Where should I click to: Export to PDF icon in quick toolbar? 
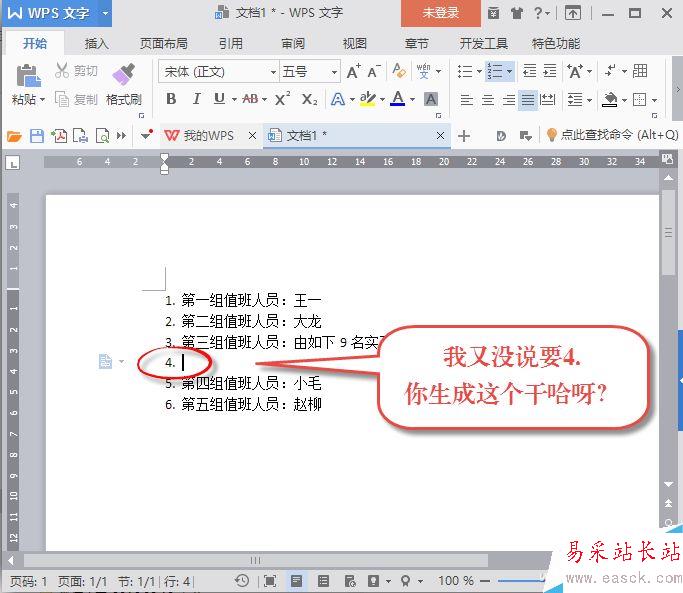[59, 136]
